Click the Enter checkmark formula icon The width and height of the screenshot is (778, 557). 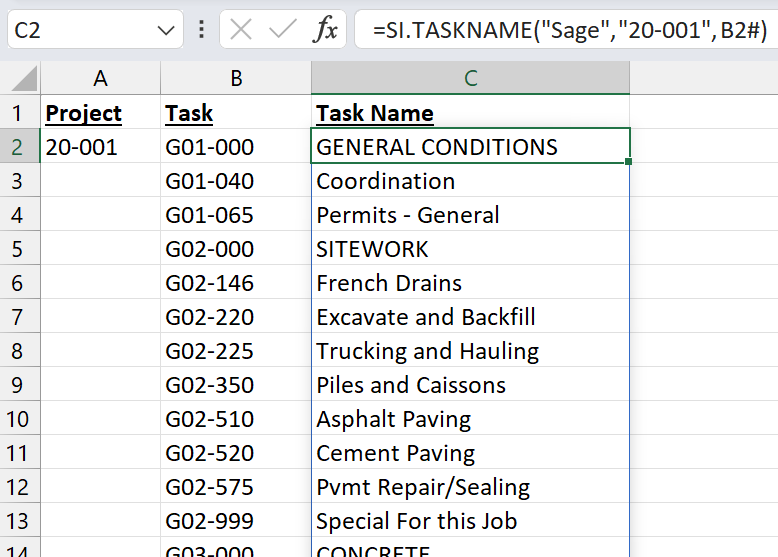click(x=283, y=30)
